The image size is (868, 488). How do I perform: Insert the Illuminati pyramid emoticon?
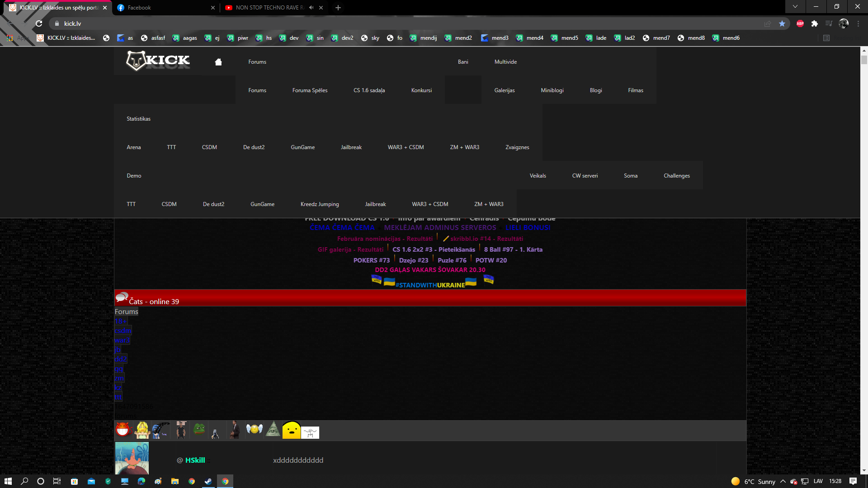(x=273, y=429)
